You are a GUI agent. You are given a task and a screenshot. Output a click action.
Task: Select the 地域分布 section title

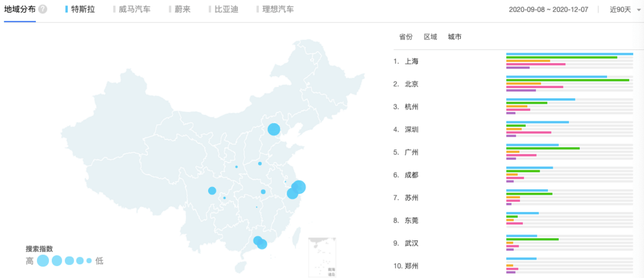point(19,9)
